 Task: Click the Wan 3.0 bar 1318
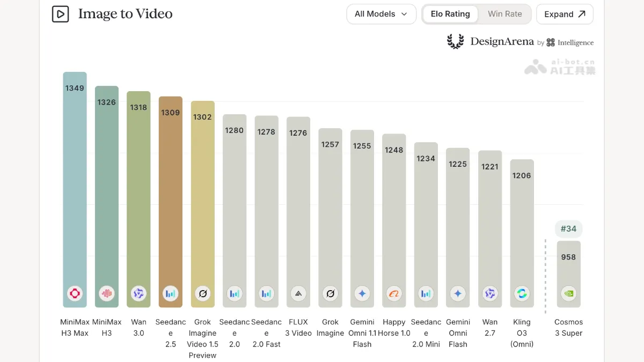[138, 199]
